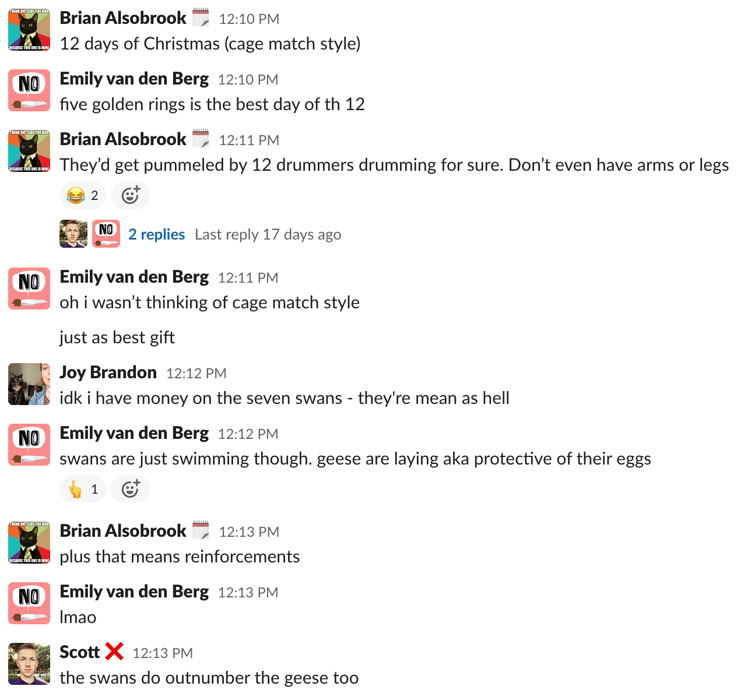The height and width of the screenshot is (700, 755).
Task: Click the add reaction icon under drummers message
Action: coord(131,195)
